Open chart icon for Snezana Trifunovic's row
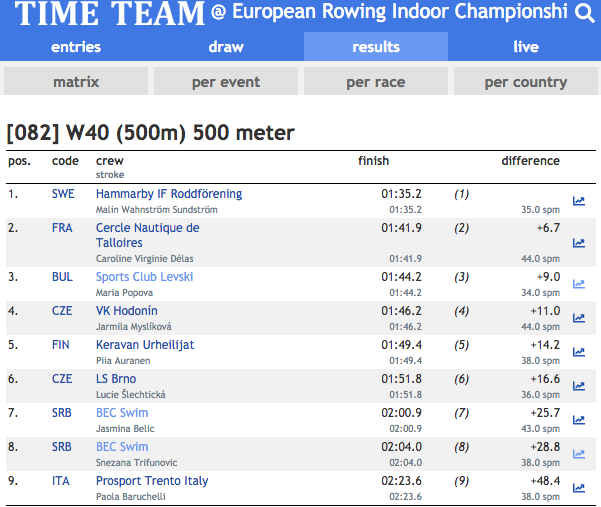Screen dimensions: 601x507 click(579, 454)
